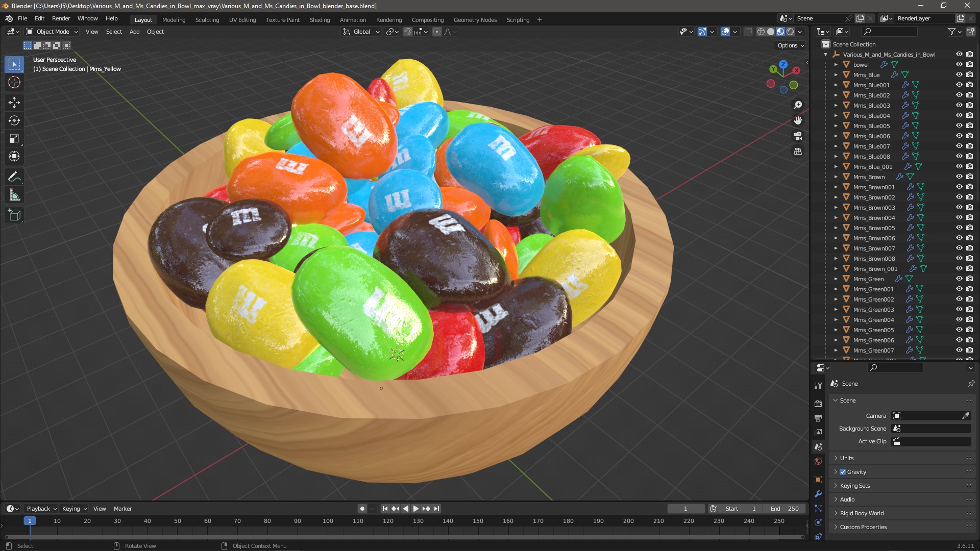Open the Physics properties tab
The image size is (980, 551).
[x=818, y=522]
